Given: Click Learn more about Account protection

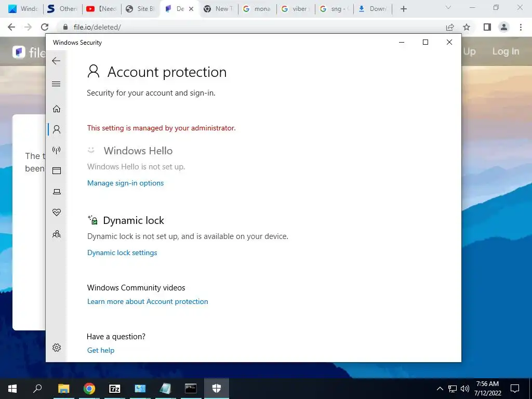Looking at the screenshot, I should (x=148, y=302).
